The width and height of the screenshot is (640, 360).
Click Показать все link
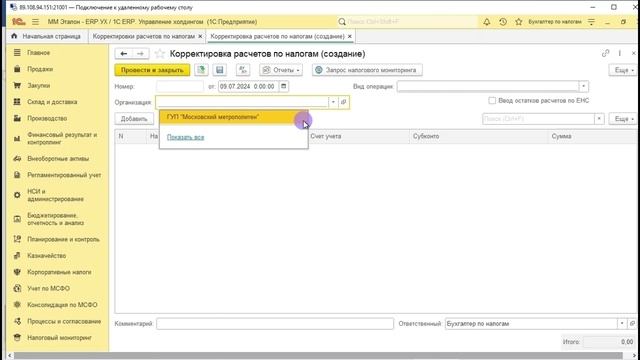point(185,137)
